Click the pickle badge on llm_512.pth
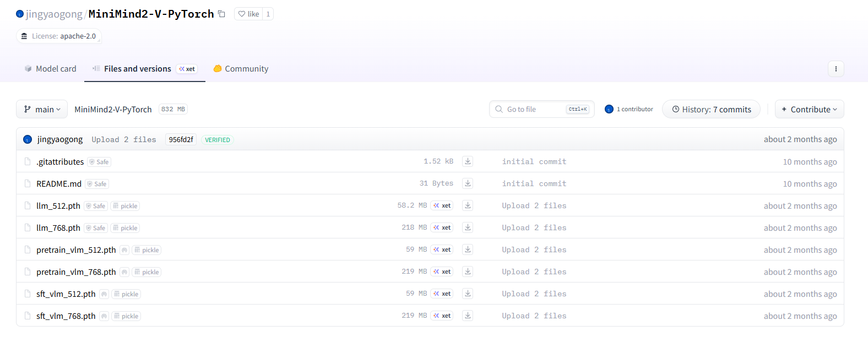This screenshot has width=868, height=342. tap(125, 206)
